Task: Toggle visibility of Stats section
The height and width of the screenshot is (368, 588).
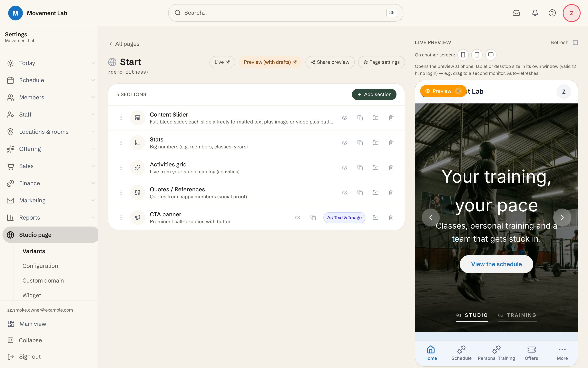Action: [345, 143]
